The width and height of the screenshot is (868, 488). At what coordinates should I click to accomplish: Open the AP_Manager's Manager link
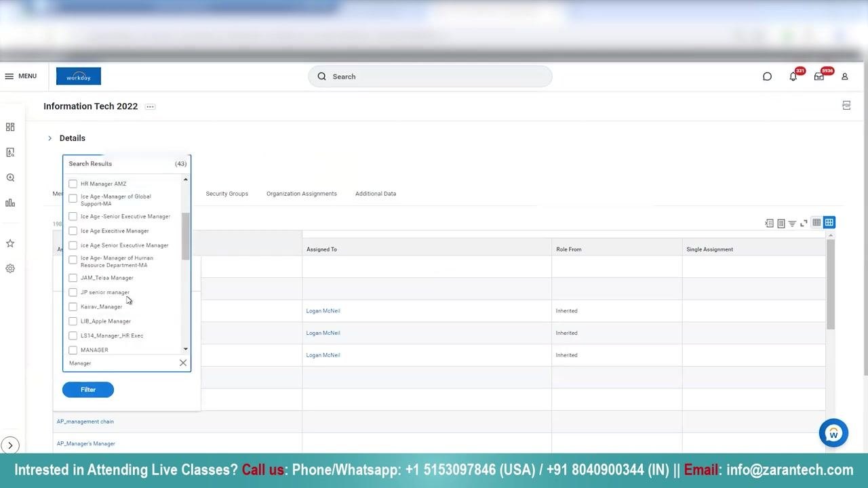point(86,444)
